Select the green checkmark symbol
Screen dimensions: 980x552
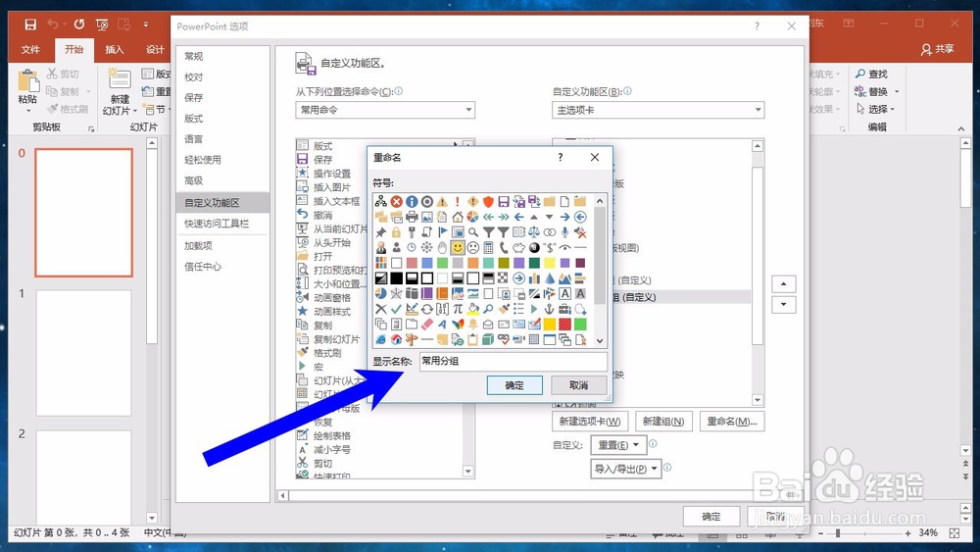(396, 309)
